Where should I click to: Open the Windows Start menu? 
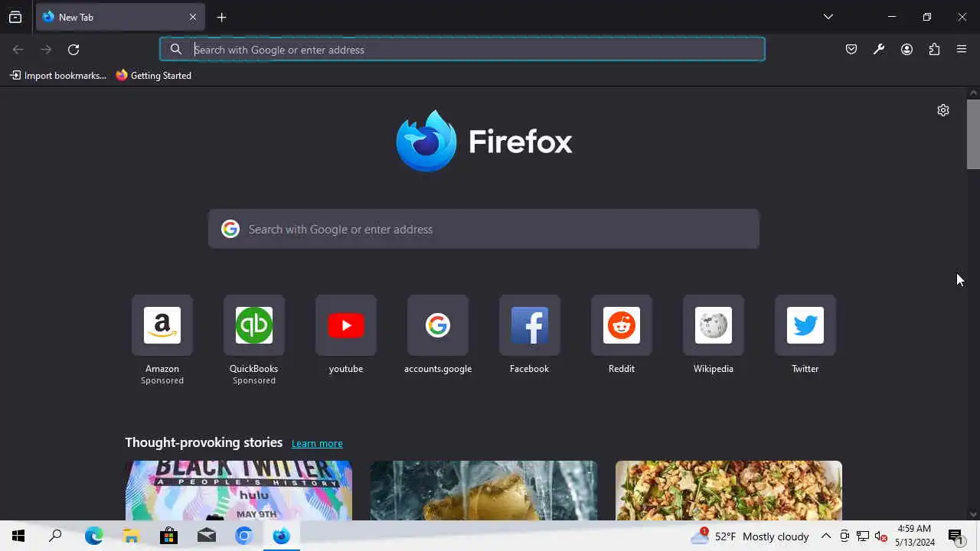tap(18, 536)
